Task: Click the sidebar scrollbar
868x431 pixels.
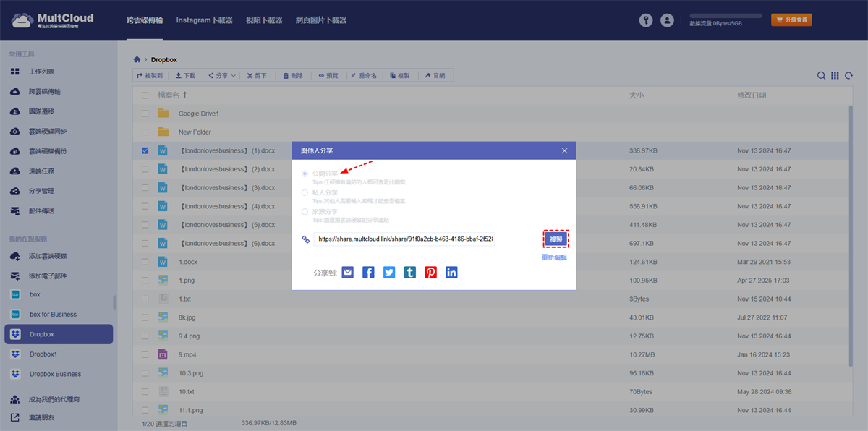Action: tap(114, 302)
